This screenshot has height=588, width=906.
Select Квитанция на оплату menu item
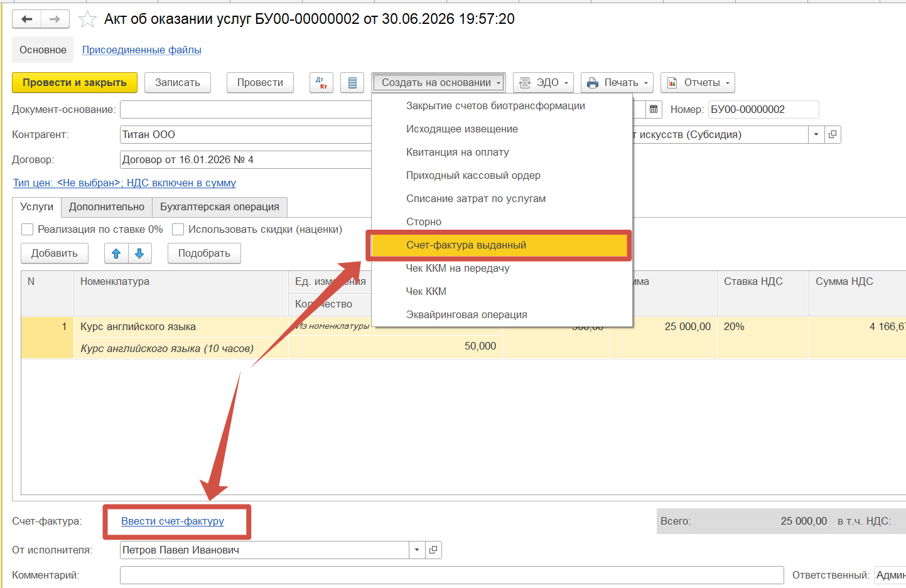pos(502,152)
